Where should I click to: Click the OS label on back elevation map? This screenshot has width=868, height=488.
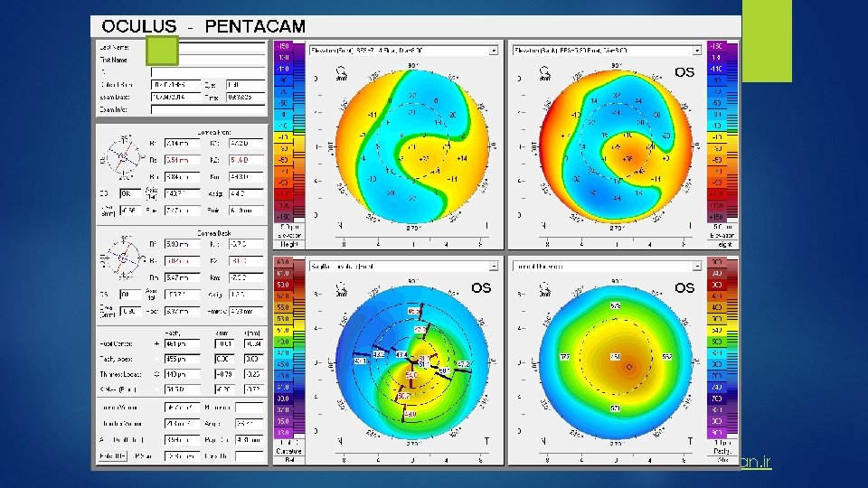point(684,72)
